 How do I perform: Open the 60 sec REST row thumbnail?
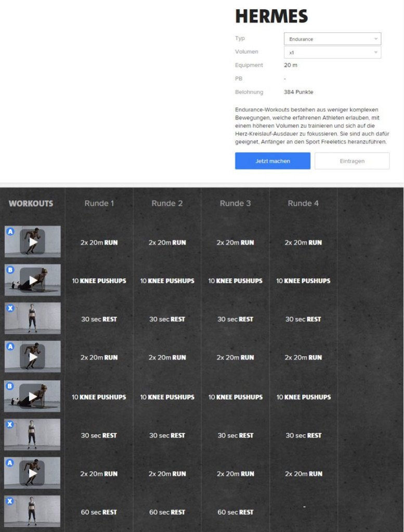[32, 511]
